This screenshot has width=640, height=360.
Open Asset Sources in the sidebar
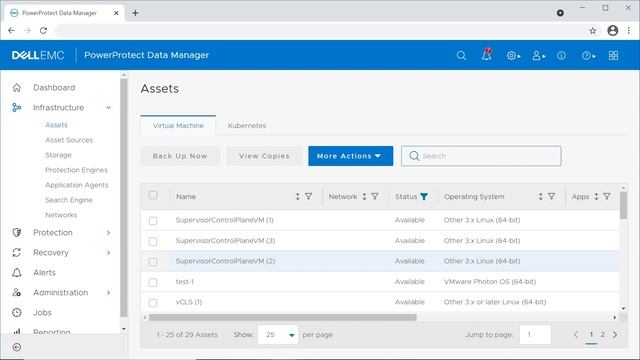pyautogui.click(x=69, y=140)
